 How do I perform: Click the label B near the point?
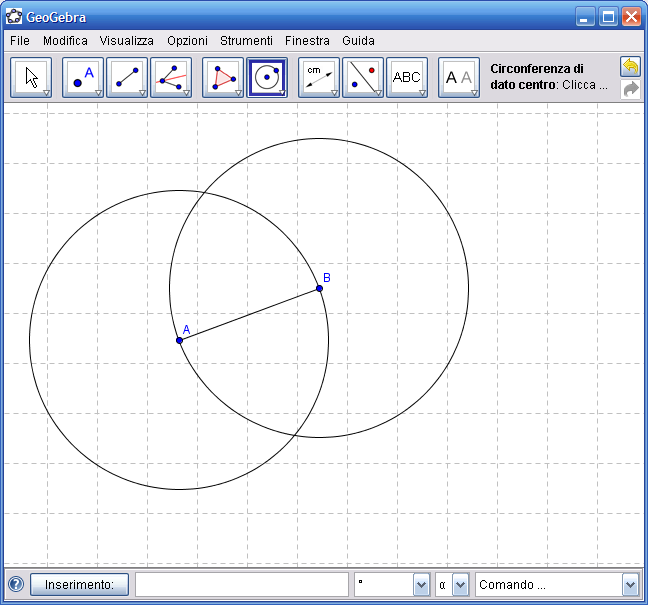326,278
